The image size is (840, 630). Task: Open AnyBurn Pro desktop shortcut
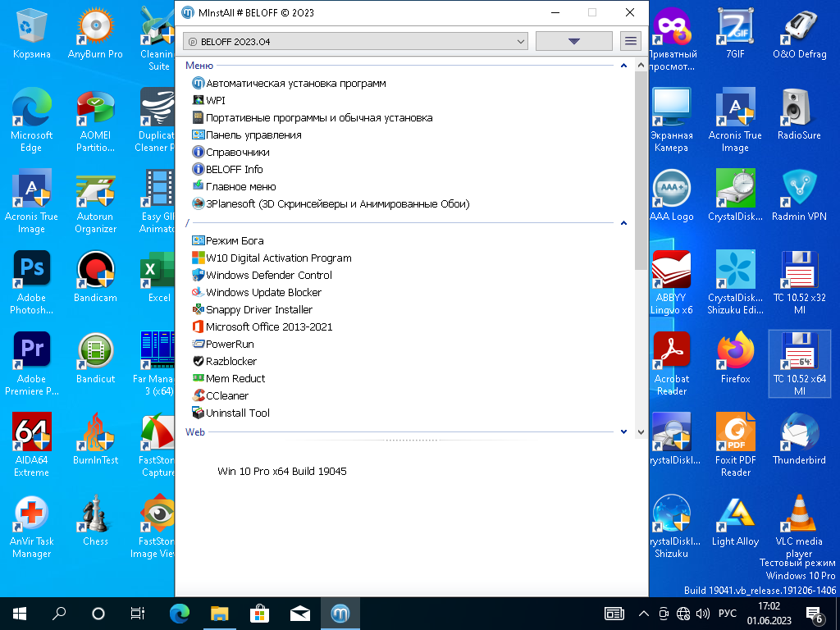click(95, 34)
